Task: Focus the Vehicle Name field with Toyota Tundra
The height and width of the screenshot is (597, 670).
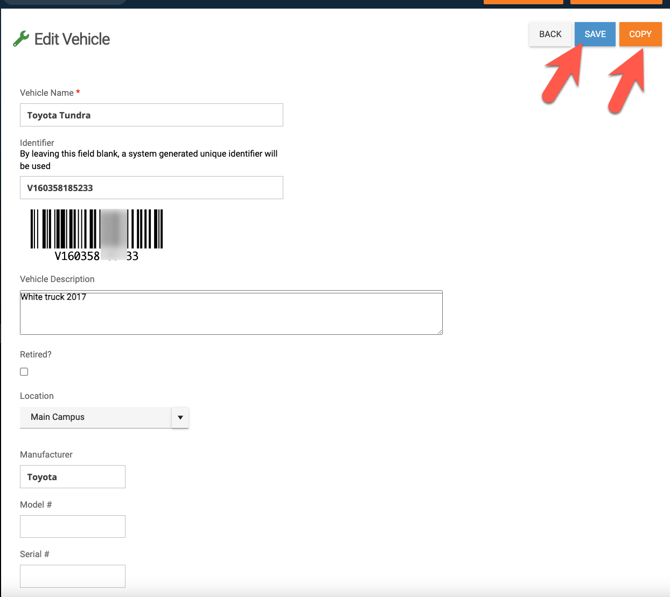Action: point(151,115)
